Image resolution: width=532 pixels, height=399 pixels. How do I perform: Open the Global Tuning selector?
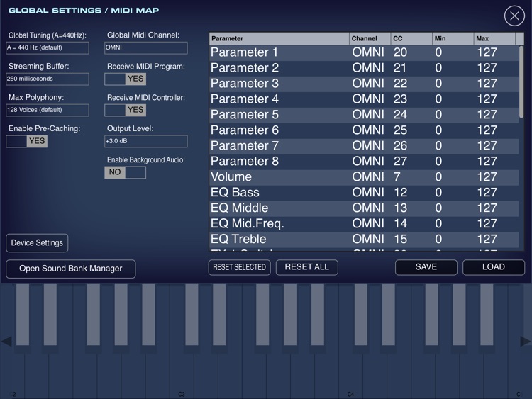[x=48, y=47]
